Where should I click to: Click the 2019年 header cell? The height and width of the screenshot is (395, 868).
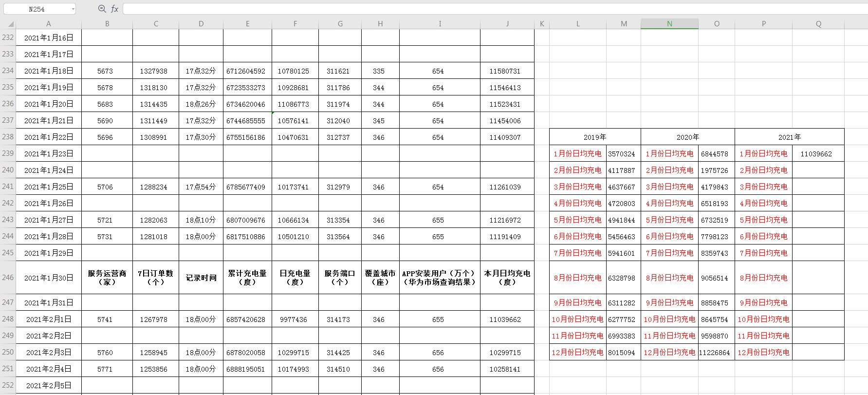point(595,137)
